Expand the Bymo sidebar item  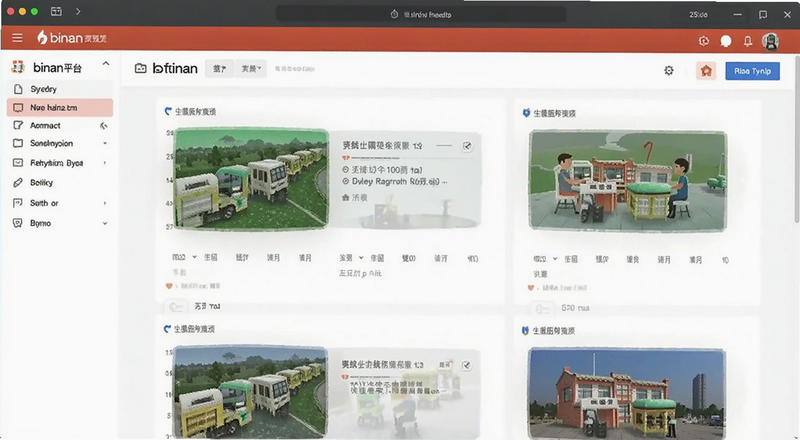(x=105, y=223)
